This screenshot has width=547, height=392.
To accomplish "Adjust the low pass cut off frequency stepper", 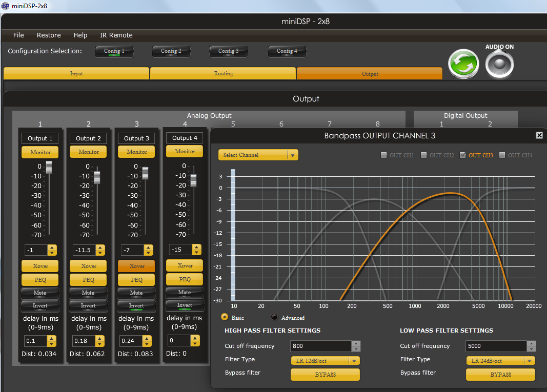I will 531,346.
